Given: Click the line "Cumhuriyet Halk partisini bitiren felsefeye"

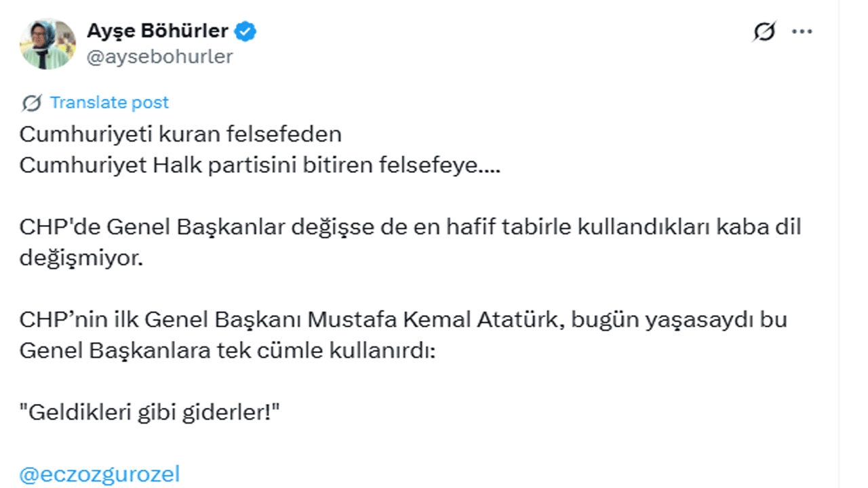Looking at the screenshot, I should tap(259, 165).
